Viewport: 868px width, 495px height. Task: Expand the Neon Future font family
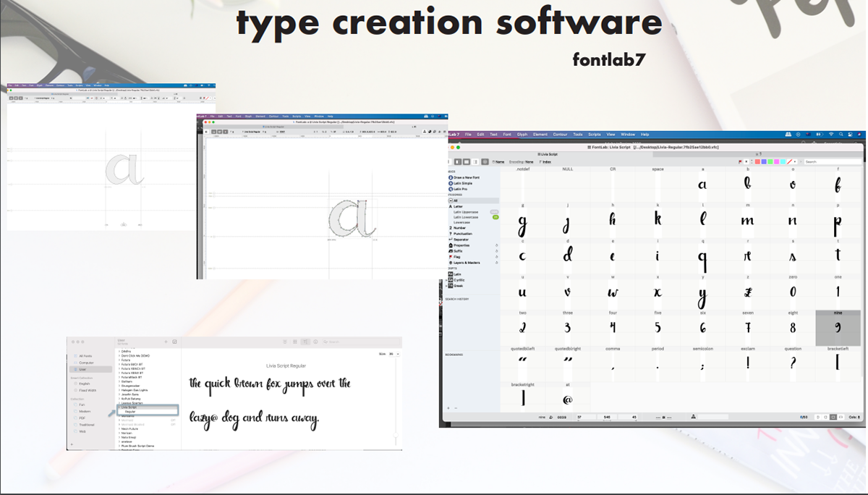pos(119,428)
